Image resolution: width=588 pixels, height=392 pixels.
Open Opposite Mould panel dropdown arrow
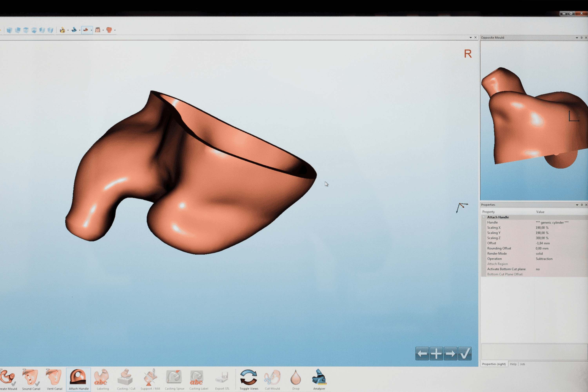[577, 37]
